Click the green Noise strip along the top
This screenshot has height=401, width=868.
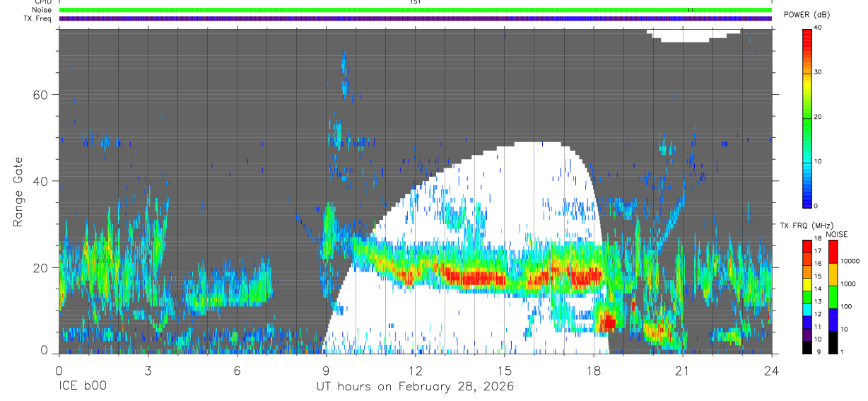[x=416, y=10]
